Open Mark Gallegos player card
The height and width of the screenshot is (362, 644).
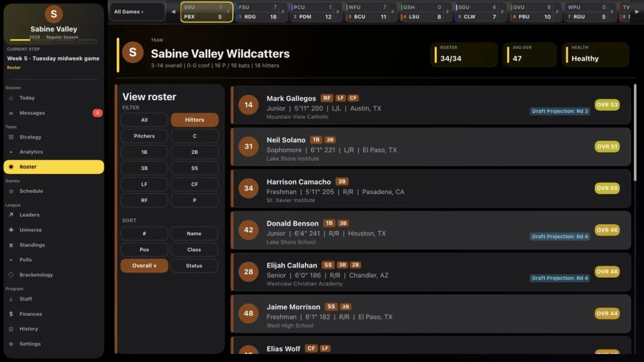pos(431,105)
